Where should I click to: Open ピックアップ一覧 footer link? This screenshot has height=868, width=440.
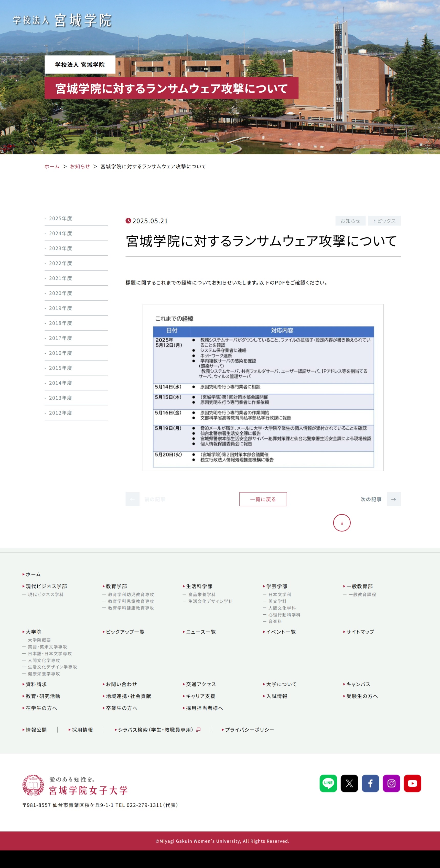tap(124, 632)
